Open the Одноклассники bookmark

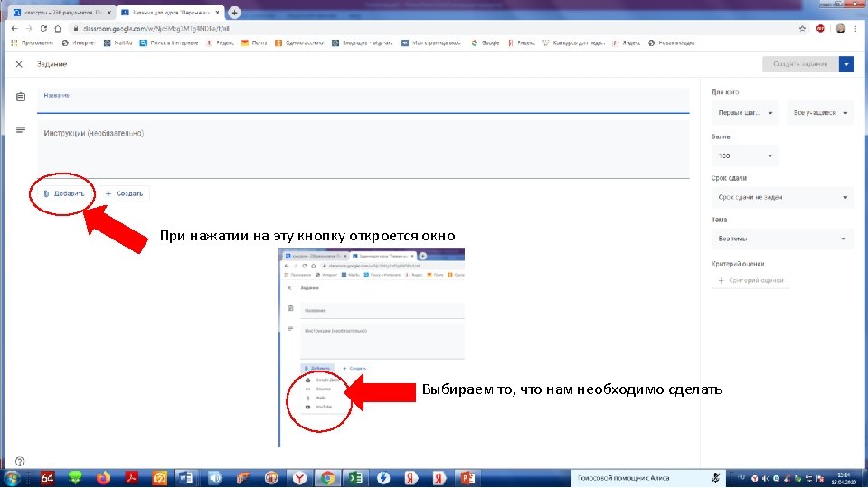299,42
